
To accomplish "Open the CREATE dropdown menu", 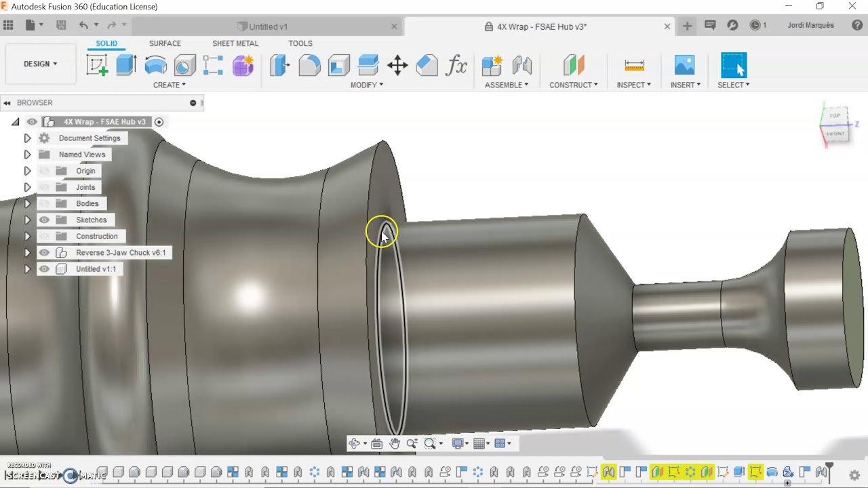I will [x=170, y=85].
